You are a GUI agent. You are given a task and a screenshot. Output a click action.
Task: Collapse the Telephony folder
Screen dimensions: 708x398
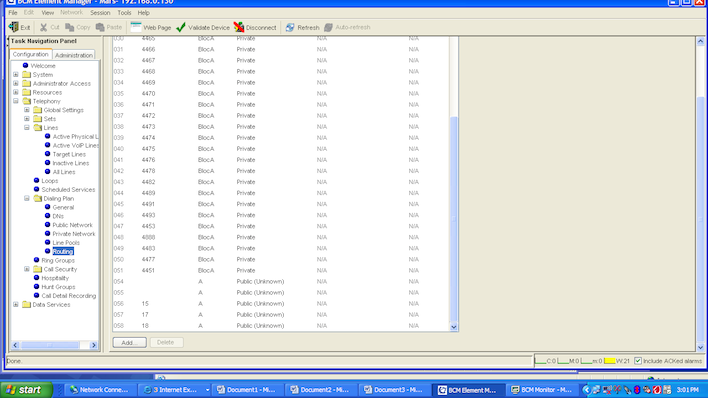tap(16, 101)
